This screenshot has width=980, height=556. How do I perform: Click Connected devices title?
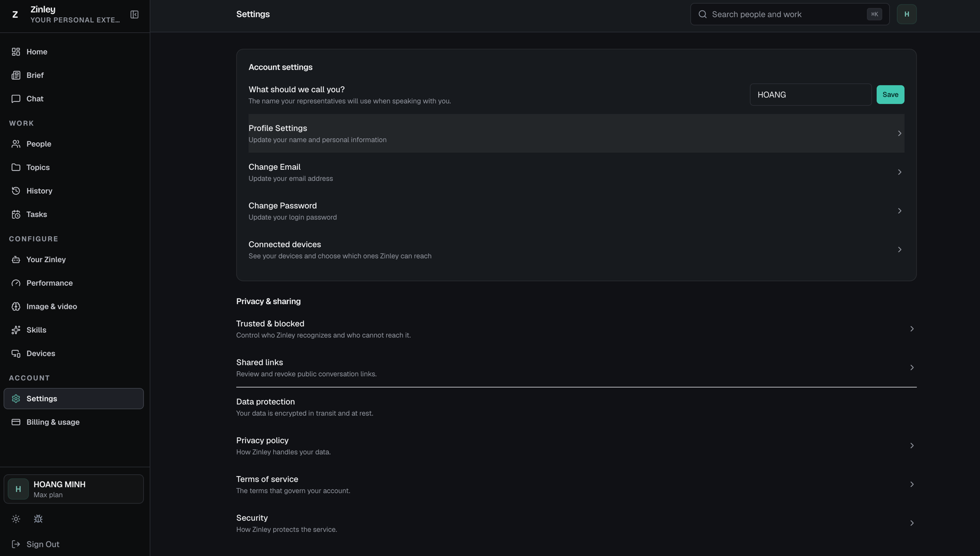coord(285,244)
